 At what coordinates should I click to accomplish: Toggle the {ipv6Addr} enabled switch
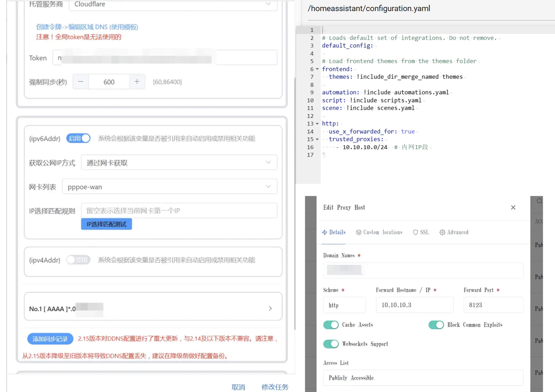[78, 138]
